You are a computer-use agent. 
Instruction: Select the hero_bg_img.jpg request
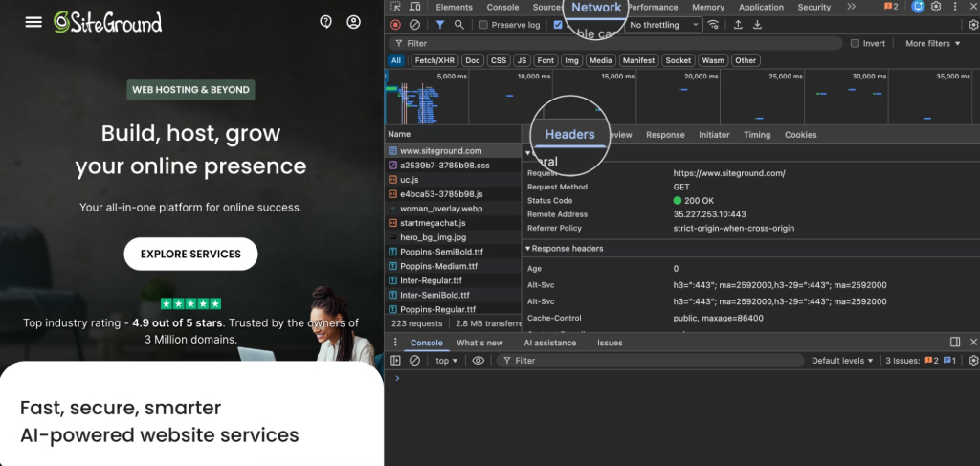tap(453, 237)
